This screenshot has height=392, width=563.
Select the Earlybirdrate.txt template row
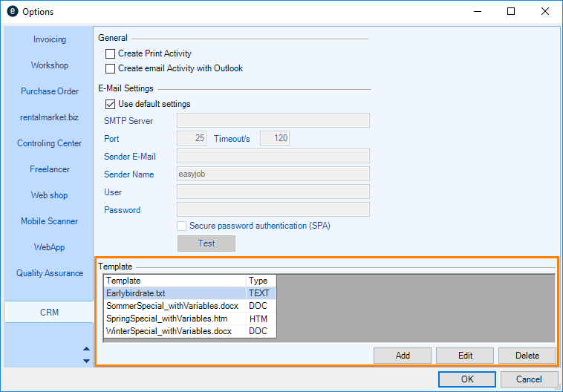pos(175,293)
